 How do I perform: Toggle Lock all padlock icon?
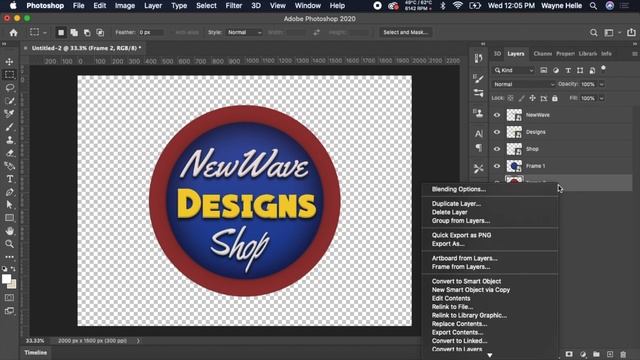click(555, 98)
